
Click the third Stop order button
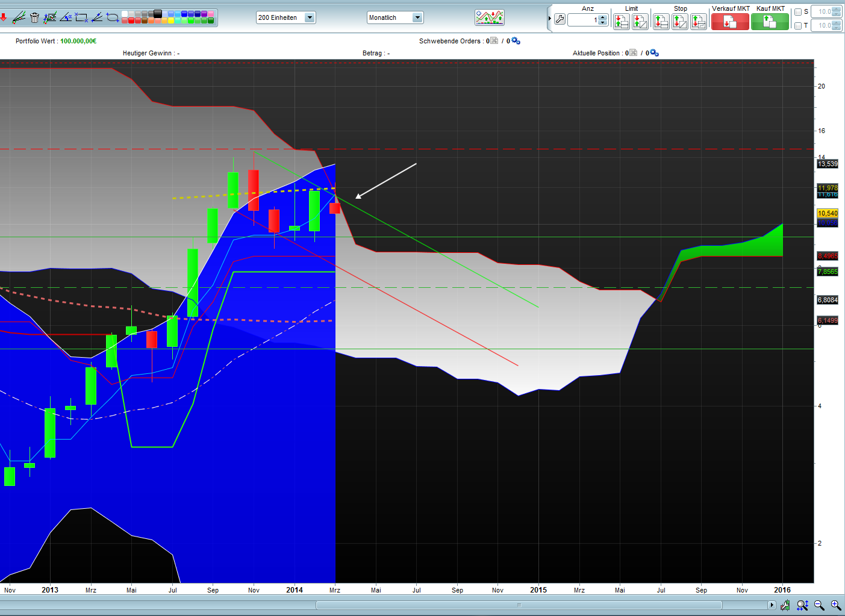(x=699, y=22)
